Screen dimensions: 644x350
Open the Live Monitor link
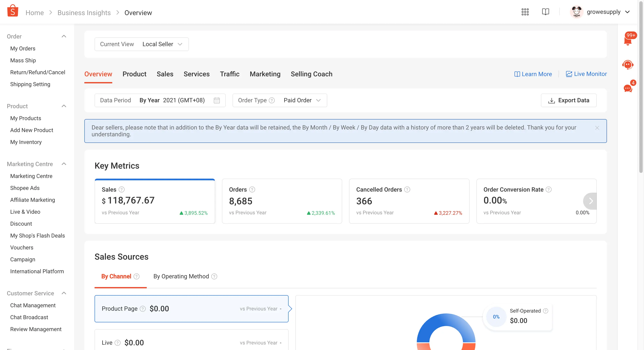586,74
